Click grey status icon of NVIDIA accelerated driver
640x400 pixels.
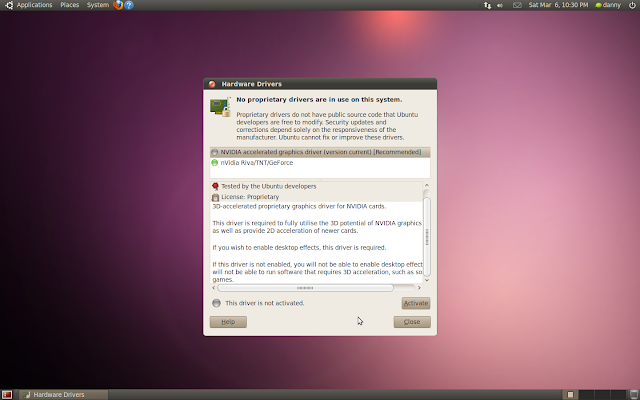[x=215, y=152]
